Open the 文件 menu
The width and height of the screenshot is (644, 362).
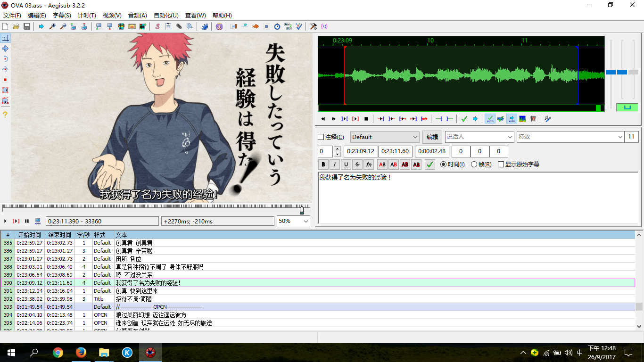click(12, 16)
